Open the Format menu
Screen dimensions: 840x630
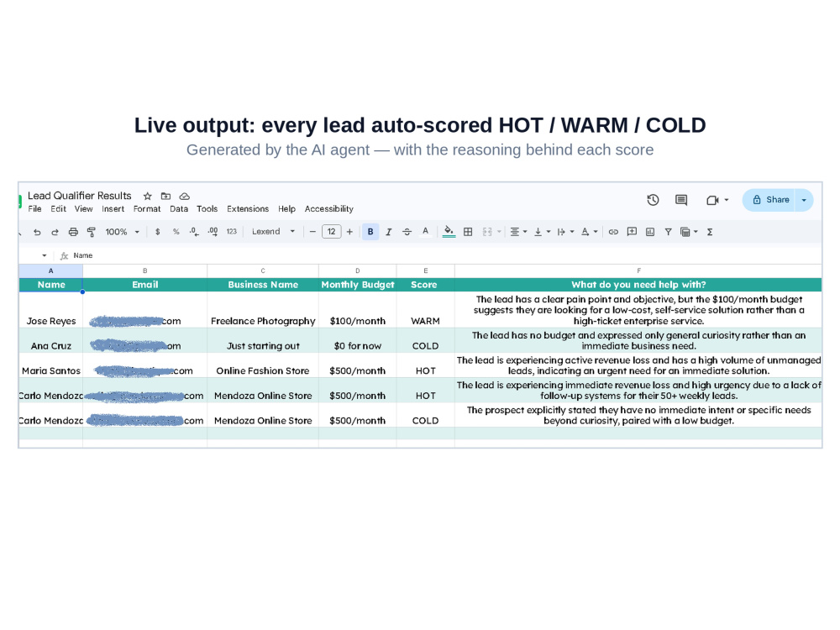(147, 209)
